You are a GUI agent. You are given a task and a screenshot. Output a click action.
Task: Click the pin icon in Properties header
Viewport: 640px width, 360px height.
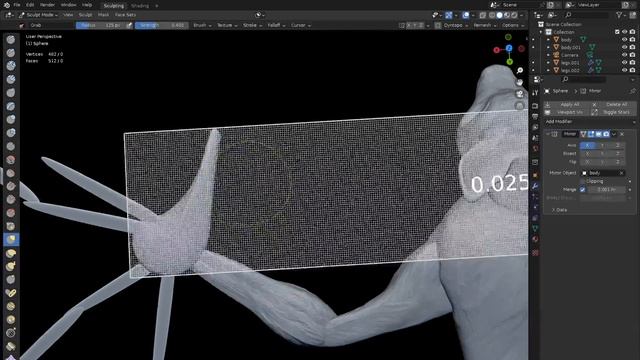coord(633,91)
